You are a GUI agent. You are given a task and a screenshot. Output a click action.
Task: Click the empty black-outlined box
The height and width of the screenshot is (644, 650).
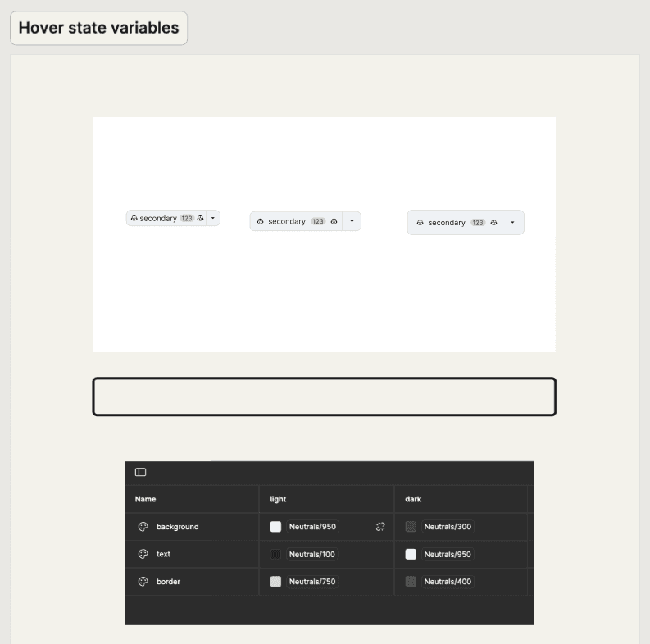point(324,397)
